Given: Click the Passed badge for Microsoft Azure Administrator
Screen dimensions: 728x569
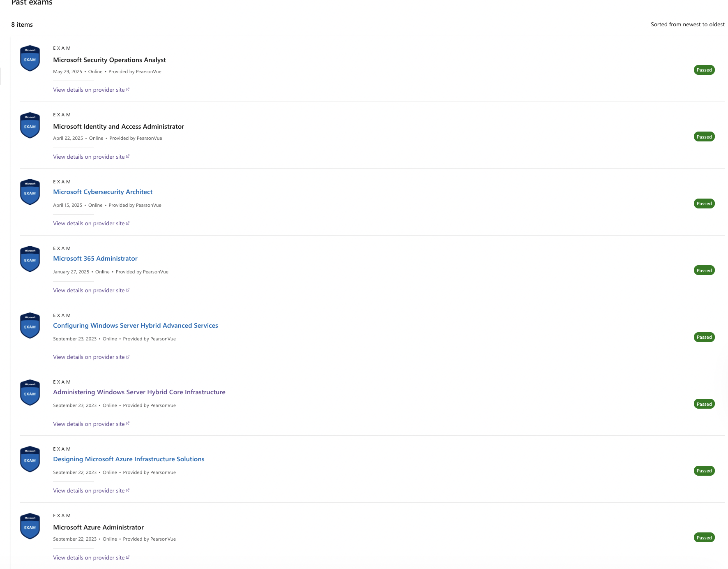Looking at the screenshot, I should pyautogui.click(x=704, y=538).
